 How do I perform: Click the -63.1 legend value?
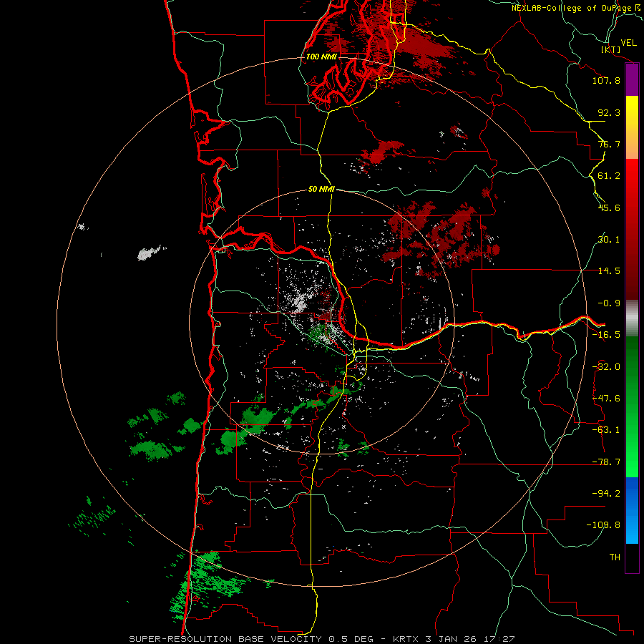point(606,430)
